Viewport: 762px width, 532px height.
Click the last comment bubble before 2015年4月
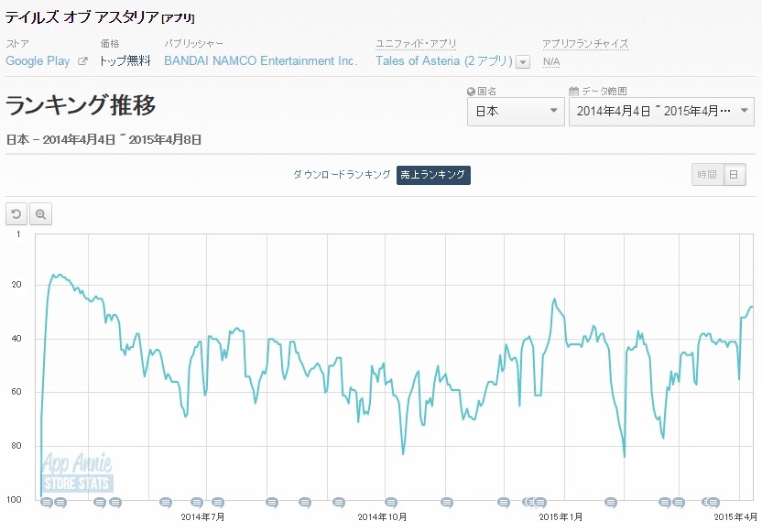(x=713, y=502)
